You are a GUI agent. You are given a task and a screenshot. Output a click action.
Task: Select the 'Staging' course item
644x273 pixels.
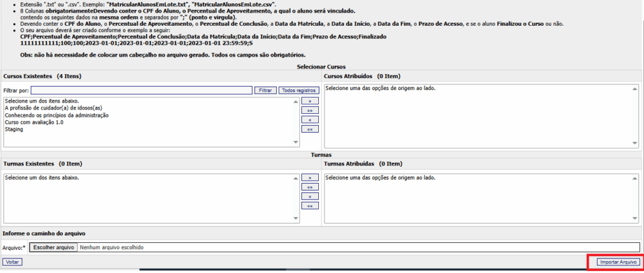14,130
